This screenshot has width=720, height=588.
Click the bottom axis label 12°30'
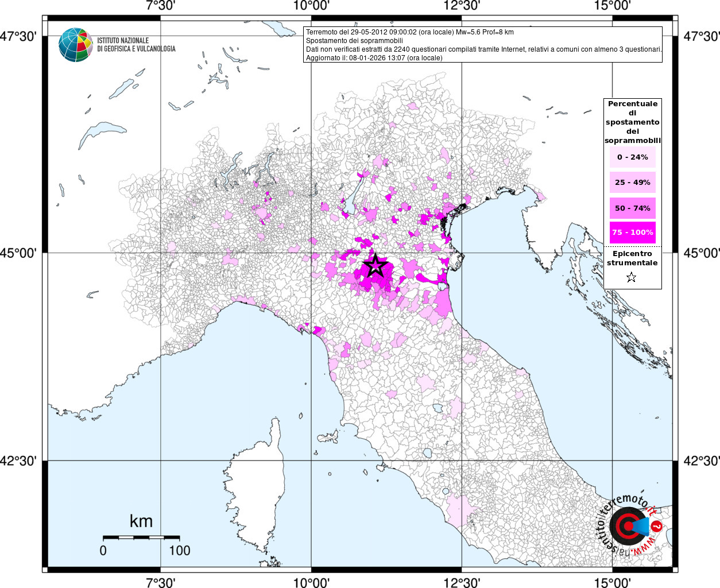[462, 583]
